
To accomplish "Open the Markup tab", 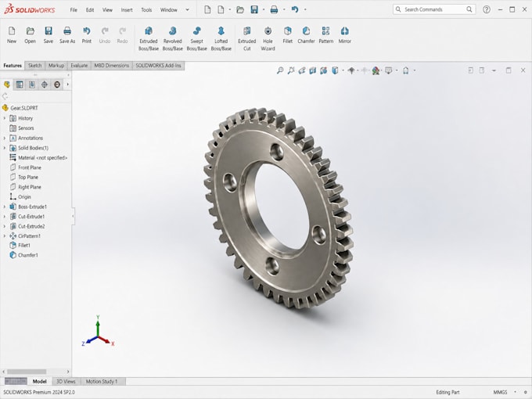I will pyautogui.click(x=56, y=66).
